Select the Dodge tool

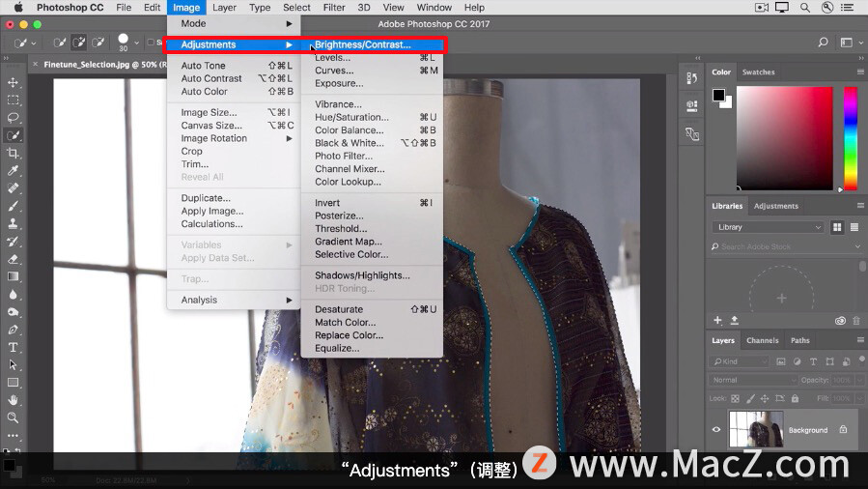click(x=13, y=312)
